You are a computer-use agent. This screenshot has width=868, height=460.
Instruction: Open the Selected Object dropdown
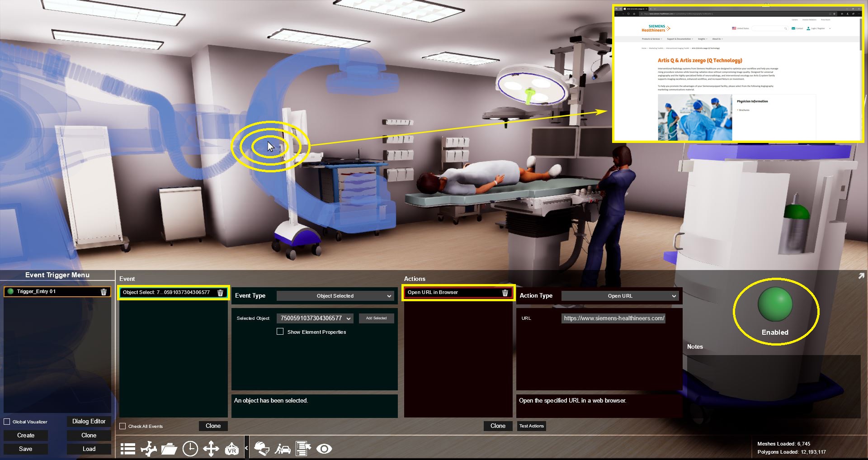click(x=315, y=318)
